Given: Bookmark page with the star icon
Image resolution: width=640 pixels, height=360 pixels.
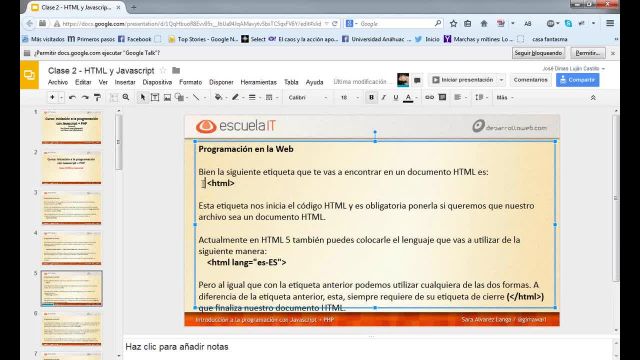Looking at the screenshot, I should (x=453, y=24).
